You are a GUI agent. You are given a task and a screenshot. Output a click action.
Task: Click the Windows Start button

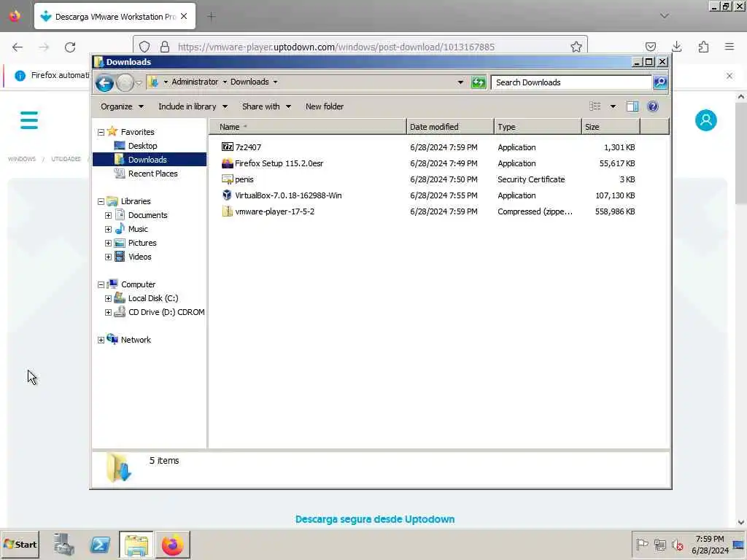tap(20, 544)
